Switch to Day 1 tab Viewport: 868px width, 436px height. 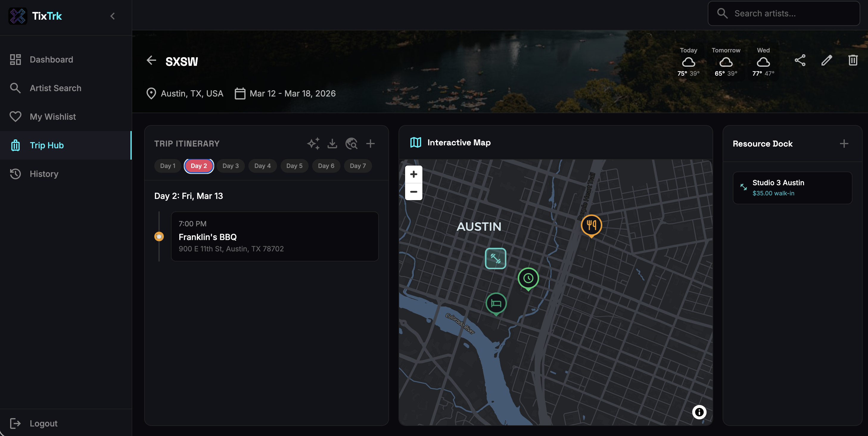(168, 166)
